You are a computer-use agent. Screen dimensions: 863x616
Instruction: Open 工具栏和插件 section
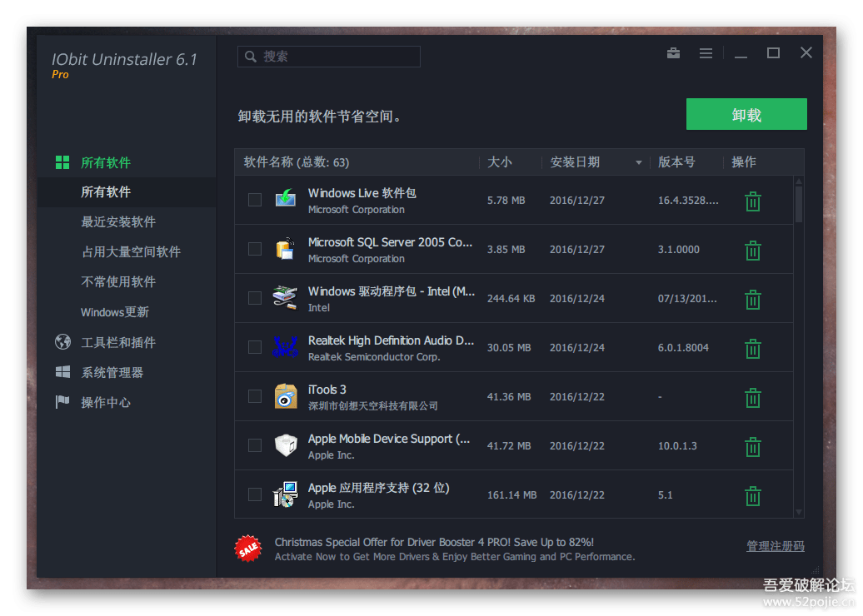(x=118, y=342)
